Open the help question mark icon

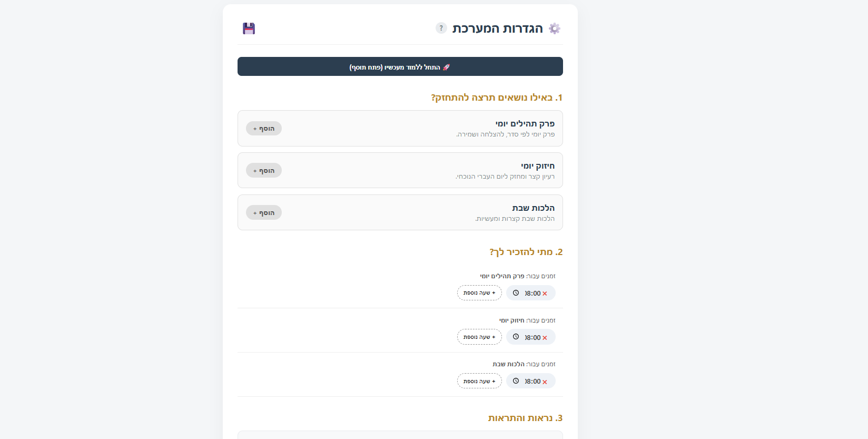(x=441, y=28)
